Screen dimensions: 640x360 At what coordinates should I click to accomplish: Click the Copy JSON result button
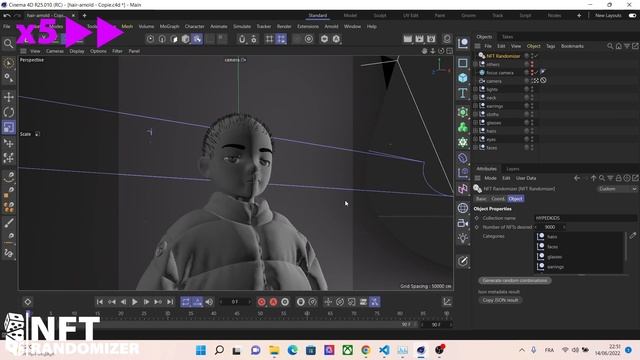coord(500,300)
